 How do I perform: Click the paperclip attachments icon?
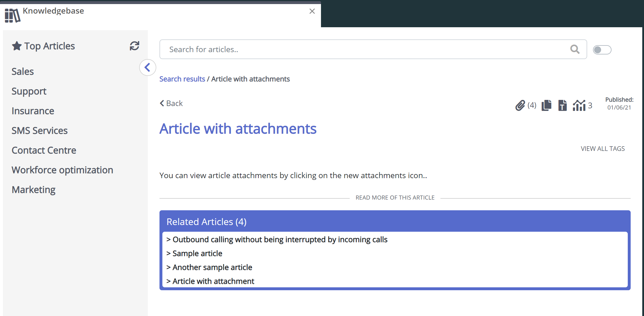tap(520, 105)
